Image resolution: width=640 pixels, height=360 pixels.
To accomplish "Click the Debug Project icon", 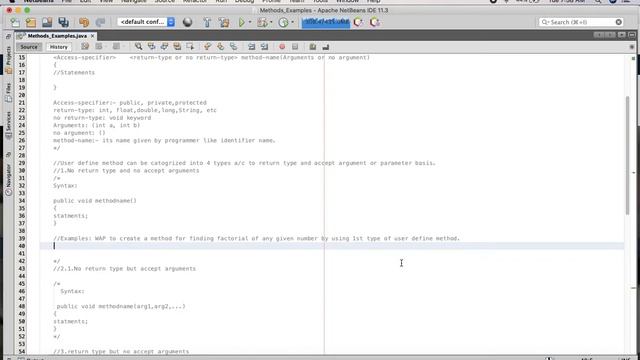I will [x=262, y=22].
